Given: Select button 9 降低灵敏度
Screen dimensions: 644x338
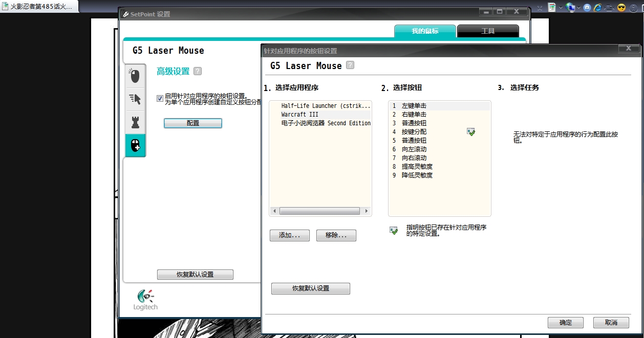Looking at the screenshot, I should (x=439, y=175).
